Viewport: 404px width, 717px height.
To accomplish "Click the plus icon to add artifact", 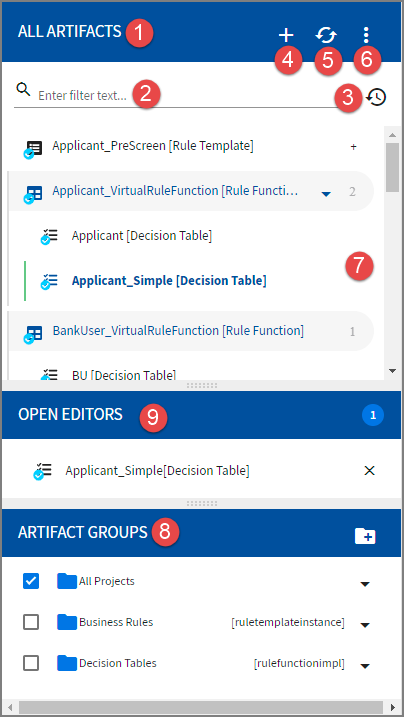I will [287, 35].
